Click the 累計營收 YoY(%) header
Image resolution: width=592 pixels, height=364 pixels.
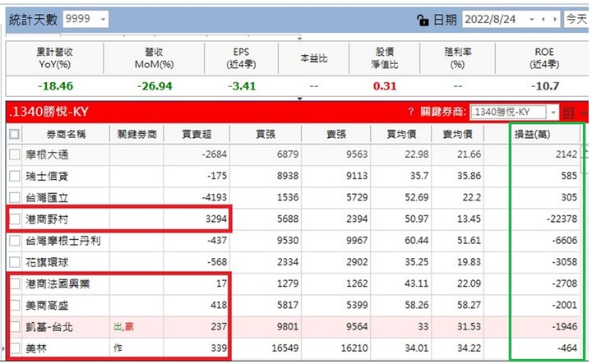55,58
